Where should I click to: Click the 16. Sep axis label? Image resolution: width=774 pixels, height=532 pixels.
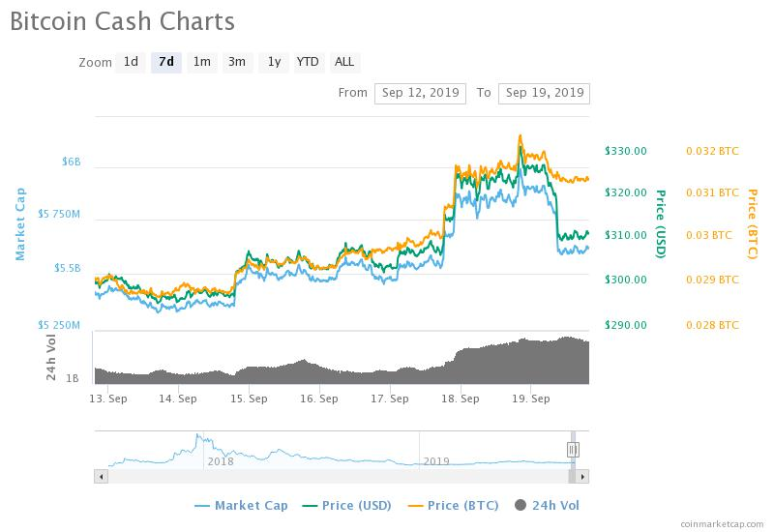click(x=319, y=399)
